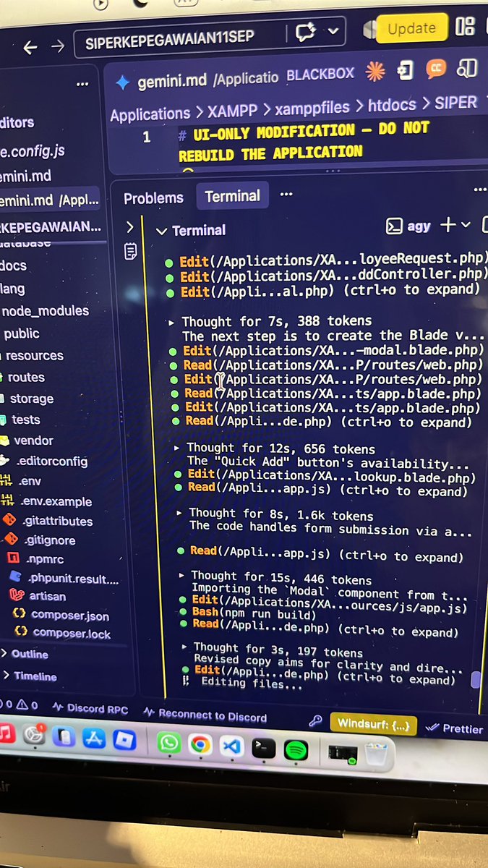Viewport: 488px width, 868px height.
Task: Customize layout icon next to Update
Action: 465,27
